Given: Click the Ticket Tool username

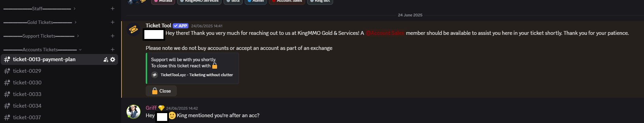Looking at the screenshot, I should (158, 26).
